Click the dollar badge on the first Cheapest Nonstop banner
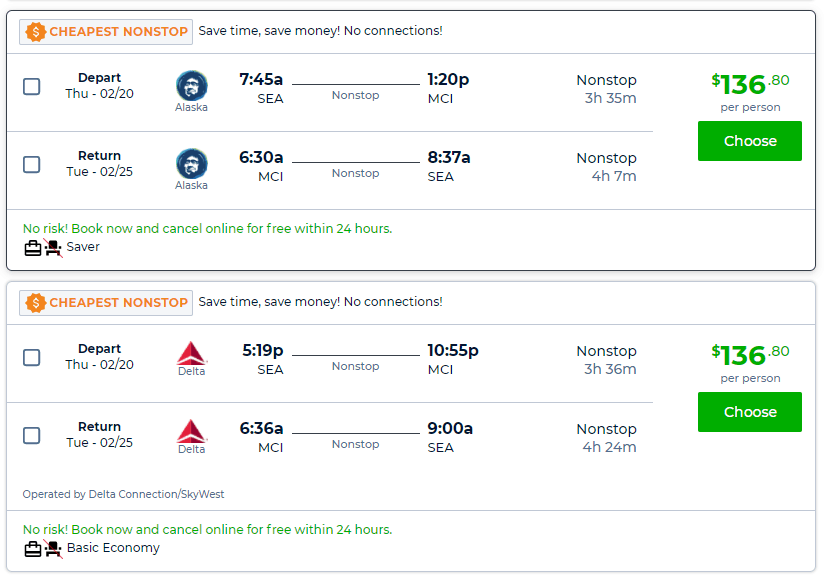The height and width of the screenshot is (579, 824). [x=37, y=31]
